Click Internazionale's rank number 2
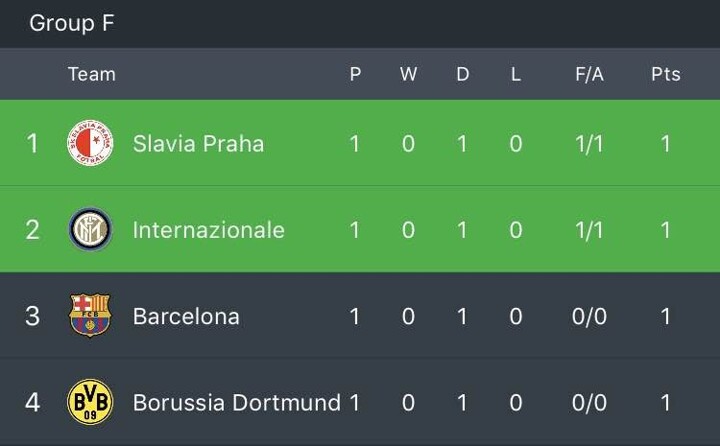720x446 pixels. click(x=32, y=230)
